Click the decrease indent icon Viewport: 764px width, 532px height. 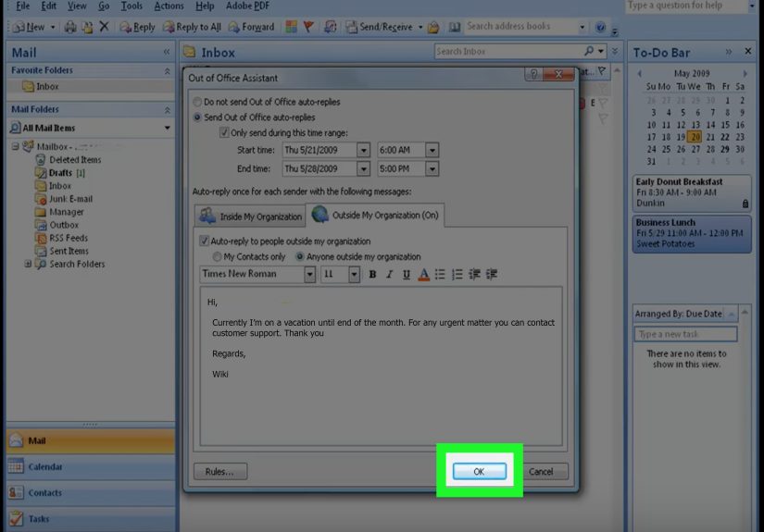click(x=474, y=274)
